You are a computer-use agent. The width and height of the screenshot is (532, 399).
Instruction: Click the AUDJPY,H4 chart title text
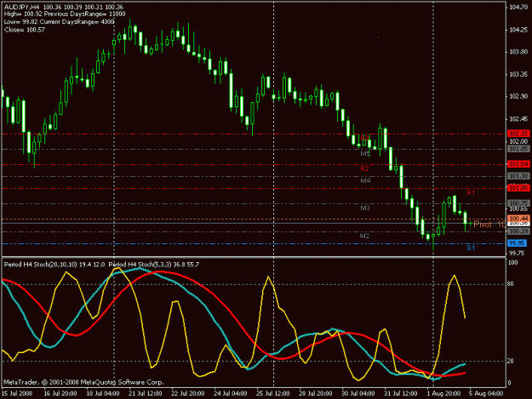[x=64, y=7]
